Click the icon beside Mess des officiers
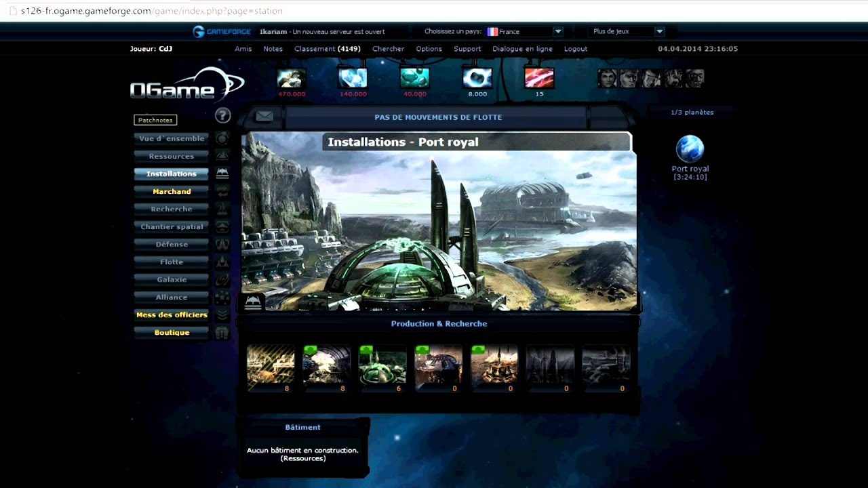The image size is (868, 488). point(222,314)
